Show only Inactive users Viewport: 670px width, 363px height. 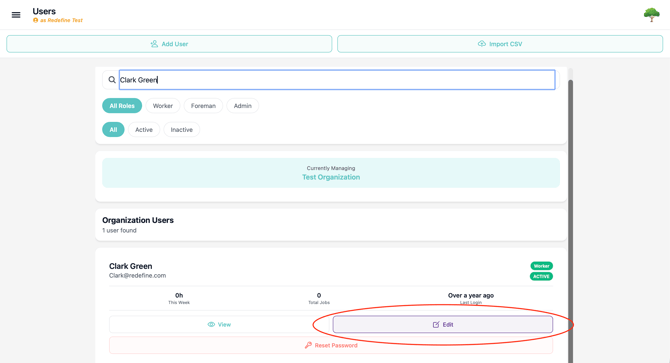(x=182, y=130)
